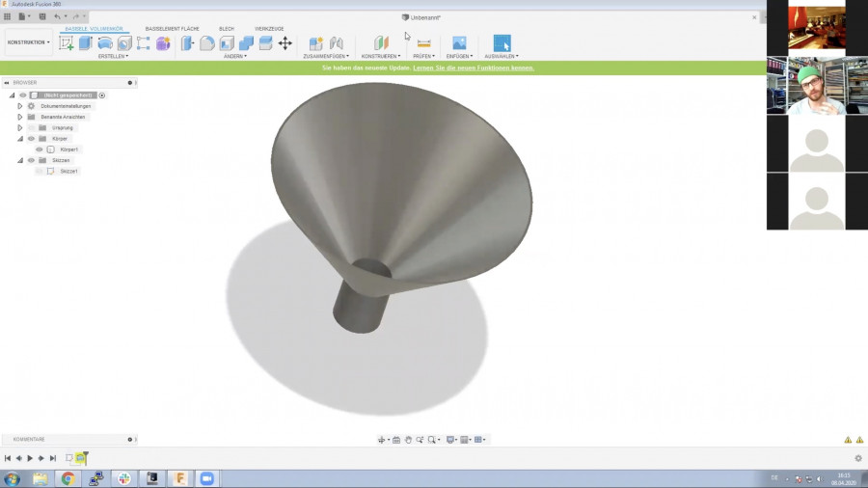The image size is (868, 488).
Task: Click the Move/Copy cross-arrow icon
Action: [285, 43]
